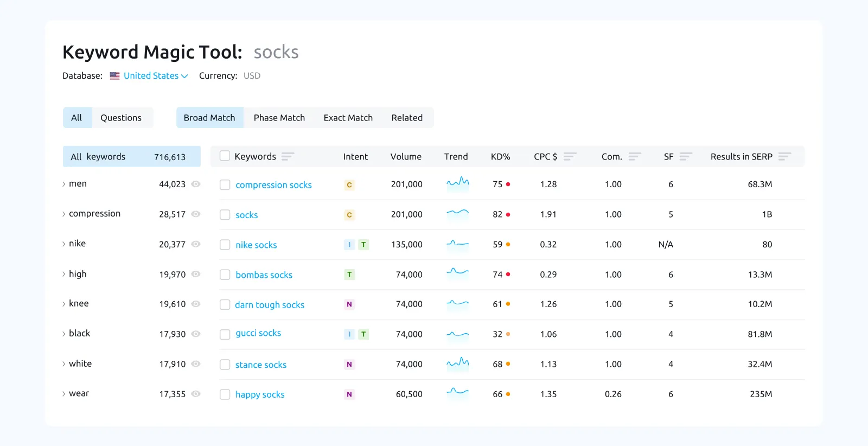
Task: Click the sort icon next to Keywords header
Action: tap(288, 156)
